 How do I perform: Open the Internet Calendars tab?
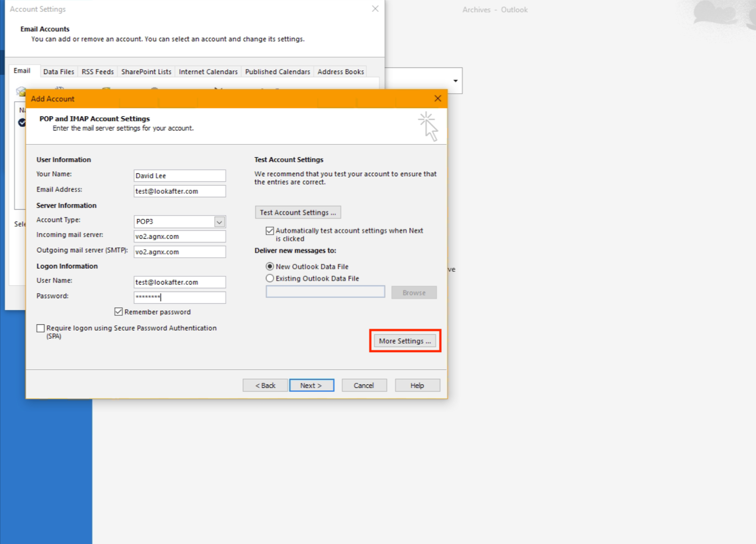pos(208,72)
